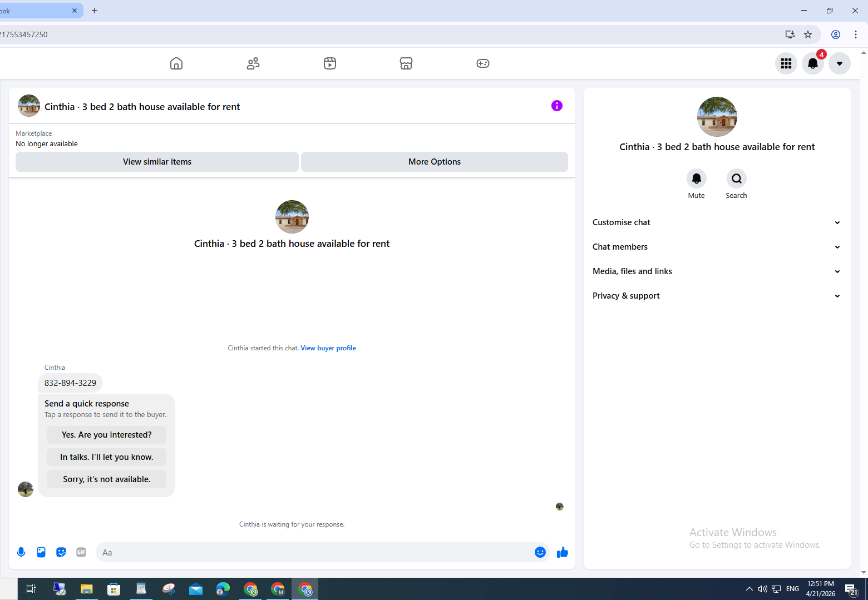Close the current browser tab
This screenshot has height=600, width=868.
point(75,11)
